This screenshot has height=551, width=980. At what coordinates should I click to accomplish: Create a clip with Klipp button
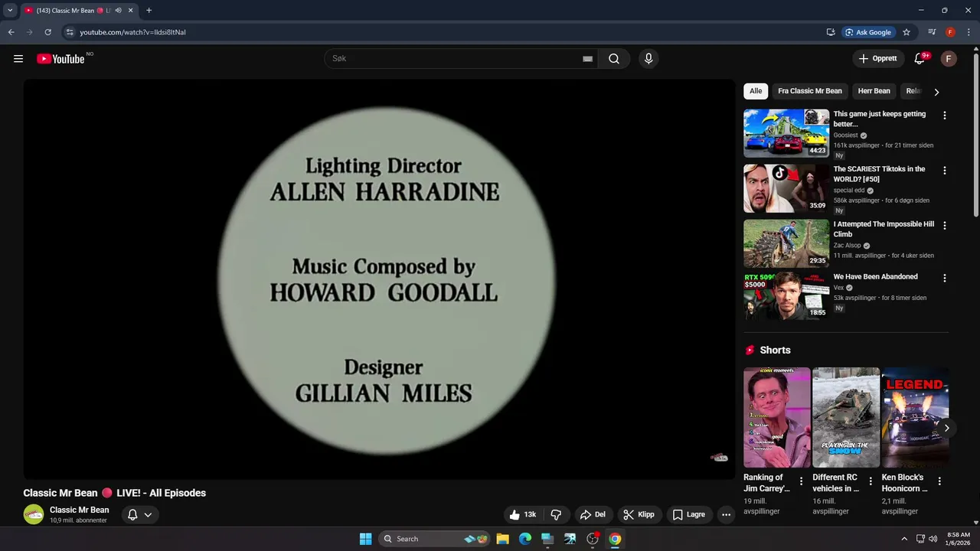(639, 514)
